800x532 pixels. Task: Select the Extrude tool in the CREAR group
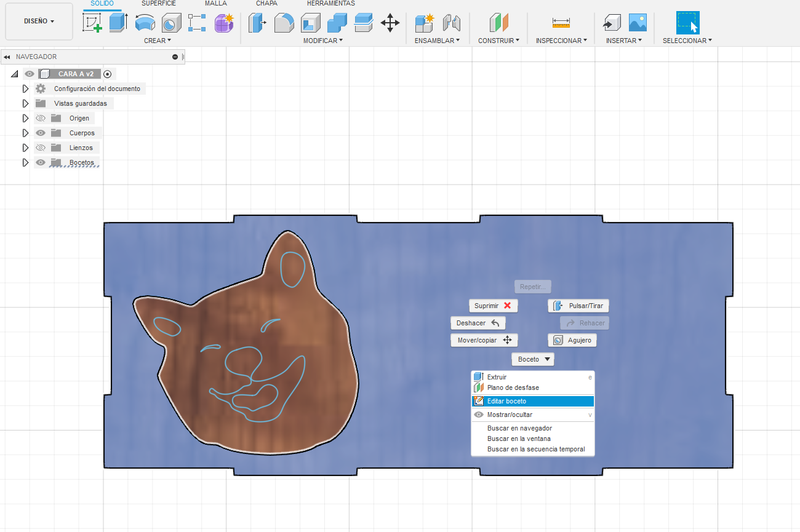(118, 23)
